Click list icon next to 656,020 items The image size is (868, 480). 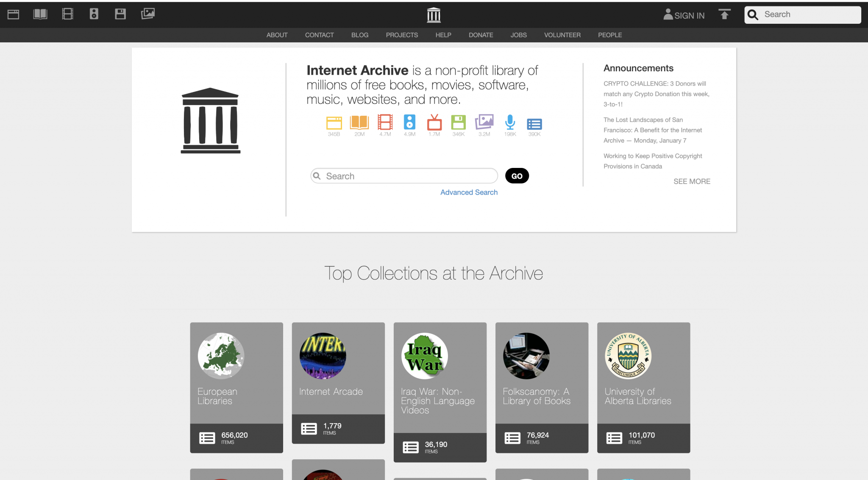coord(207,438)
